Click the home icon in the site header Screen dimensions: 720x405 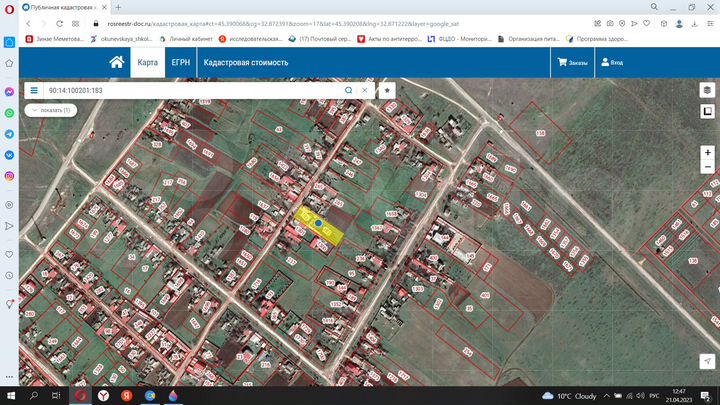[x=117, y=62]
